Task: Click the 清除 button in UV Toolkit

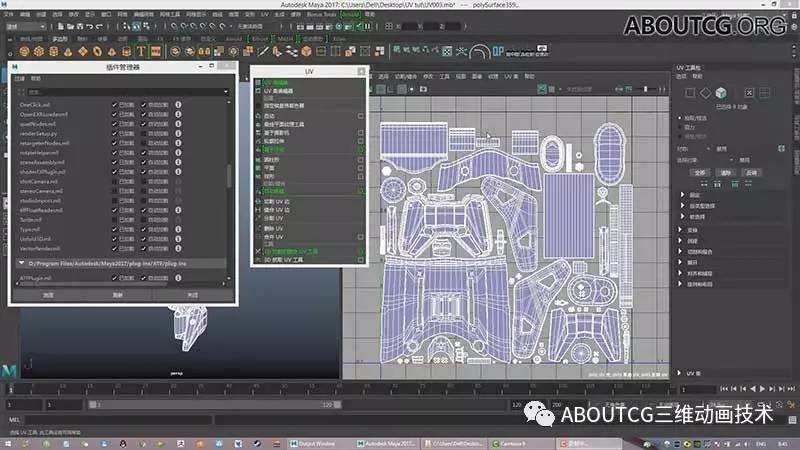Action: [x=726, y=172]
